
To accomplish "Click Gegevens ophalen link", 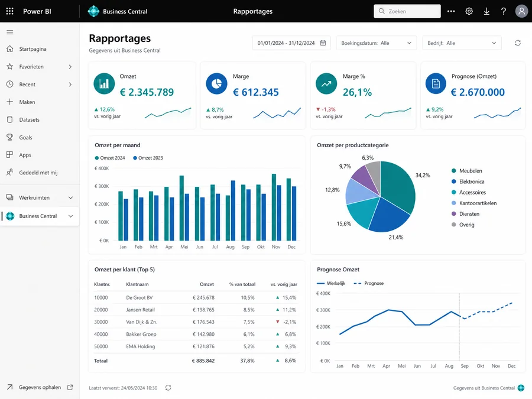I will click(40, 387).
